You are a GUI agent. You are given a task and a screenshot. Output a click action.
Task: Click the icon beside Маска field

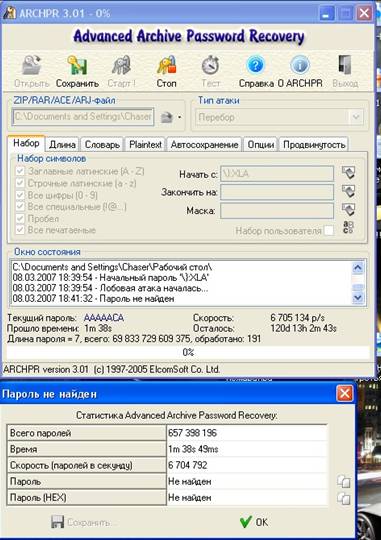pos(348,209)
